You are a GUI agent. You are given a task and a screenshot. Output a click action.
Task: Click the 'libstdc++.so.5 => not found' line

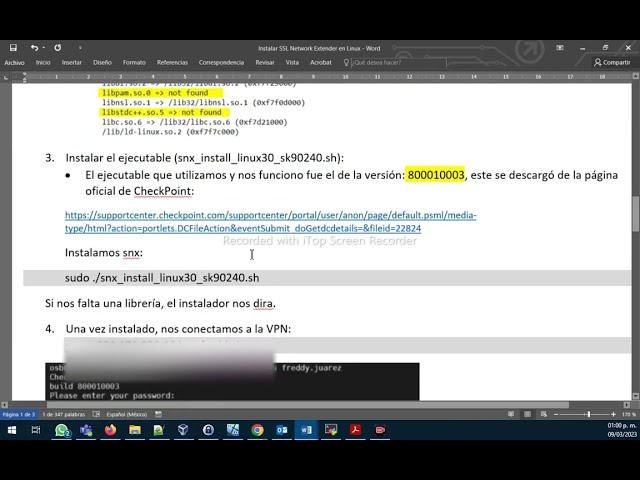164,112
